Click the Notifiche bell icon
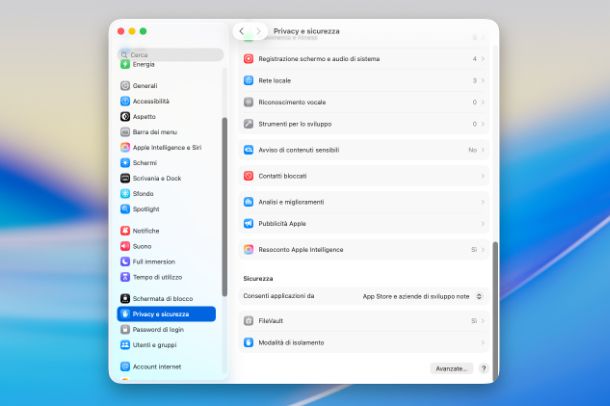This screenshot has height=406, width=610. [125, 230]
